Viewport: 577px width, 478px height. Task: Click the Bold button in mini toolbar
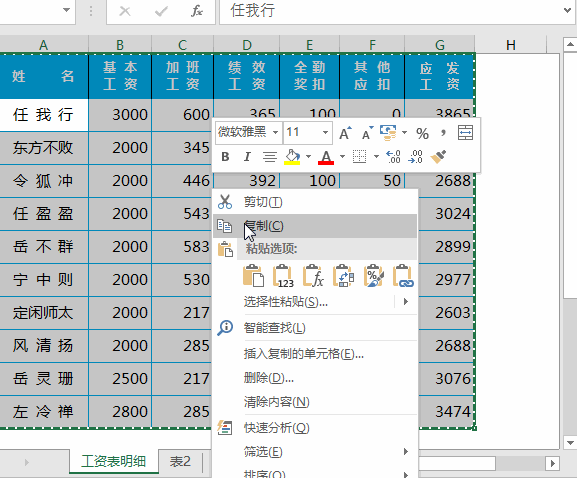tap(225, 157)
